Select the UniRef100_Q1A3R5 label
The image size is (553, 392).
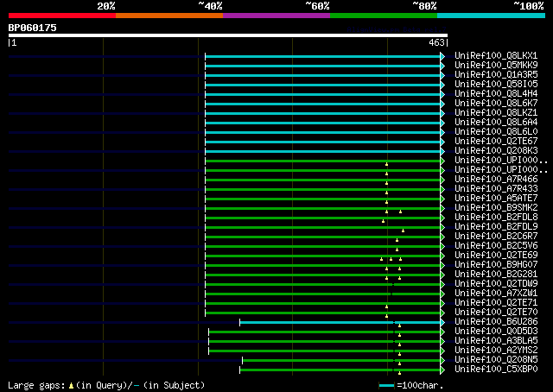click(496, 75)
